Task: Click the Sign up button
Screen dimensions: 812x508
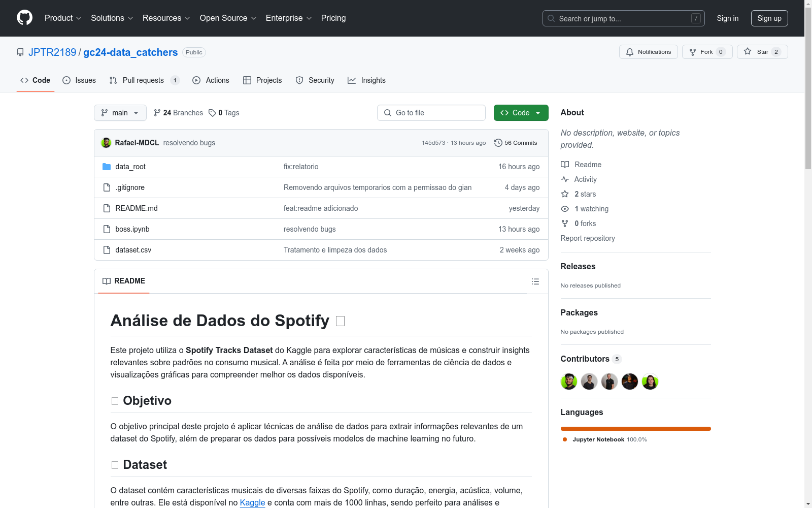Action: (769, 18)
